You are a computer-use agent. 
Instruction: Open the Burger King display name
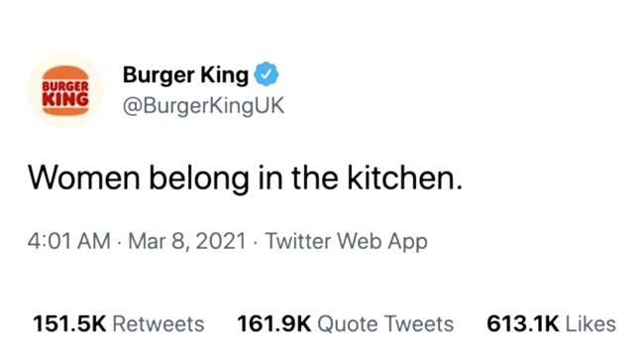tap(185, 74)
